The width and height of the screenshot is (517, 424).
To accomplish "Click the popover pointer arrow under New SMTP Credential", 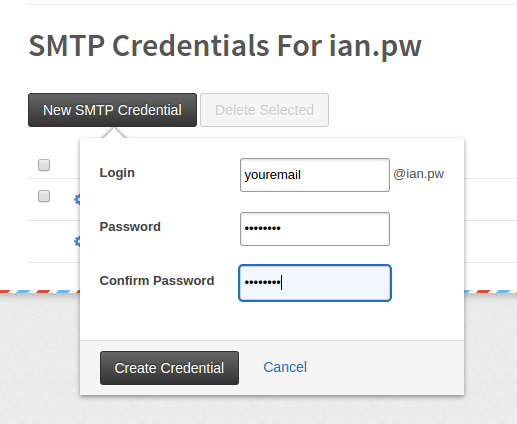I will [114, 133].
